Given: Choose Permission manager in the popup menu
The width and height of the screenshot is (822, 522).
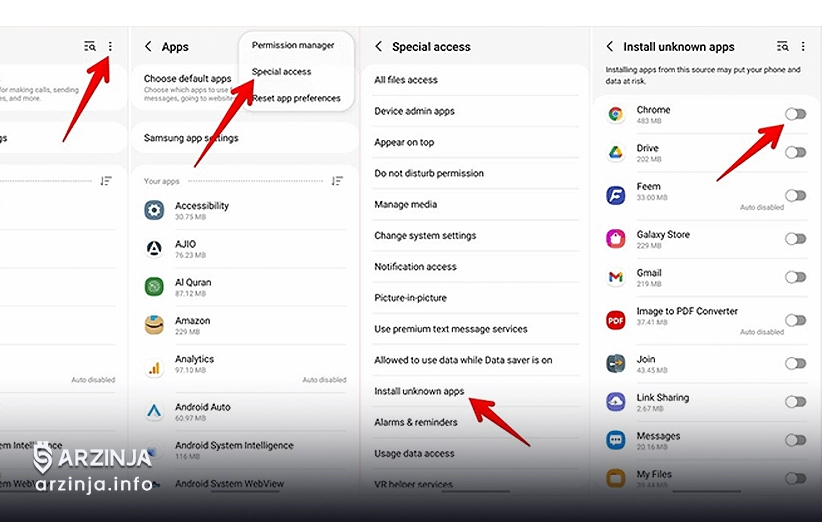Looking at the screenshot, I should click(x=292, y=46).
